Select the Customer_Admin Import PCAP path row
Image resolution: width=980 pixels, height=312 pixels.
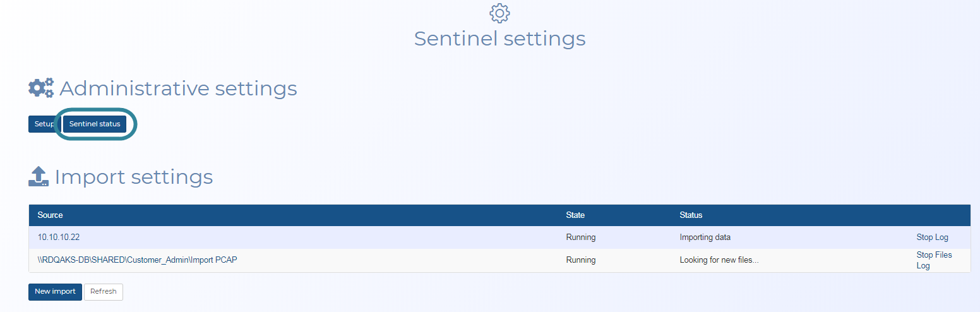(x=137, y=260)
